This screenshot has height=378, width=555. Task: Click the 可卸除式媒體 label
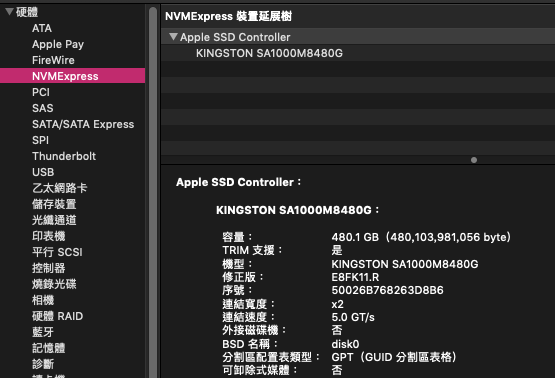coord(259,370)
